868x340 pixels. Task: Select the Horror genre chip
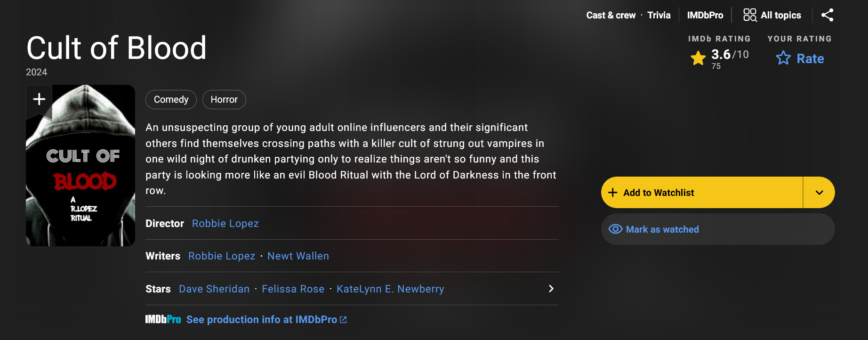[224, 99]
